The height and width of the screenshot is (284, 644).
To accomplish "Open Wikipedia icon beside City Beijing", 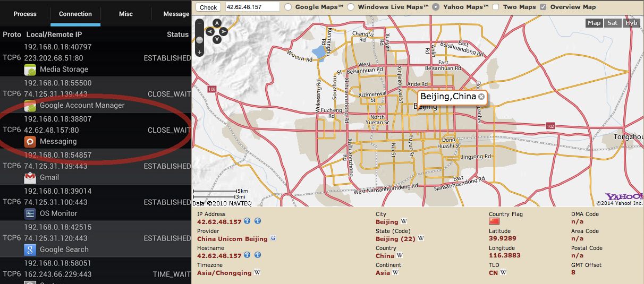I will (x=403, y=222).
